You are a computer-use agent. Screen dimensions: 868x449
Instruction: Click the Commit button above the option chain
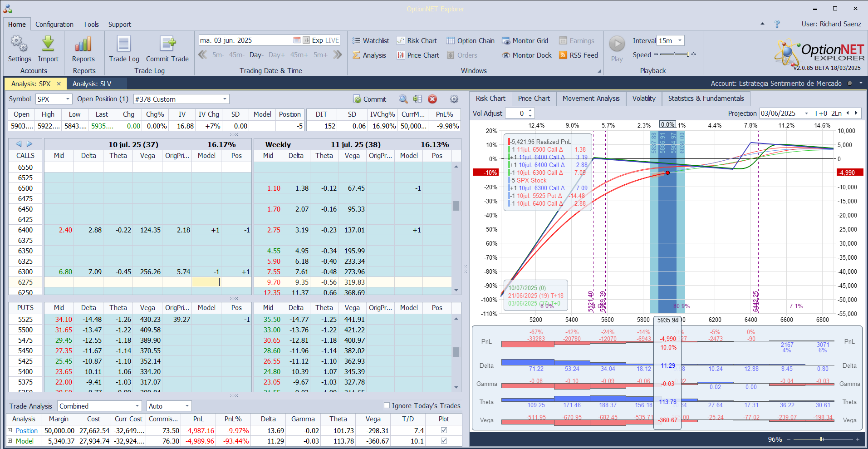(x=369, y=99)
